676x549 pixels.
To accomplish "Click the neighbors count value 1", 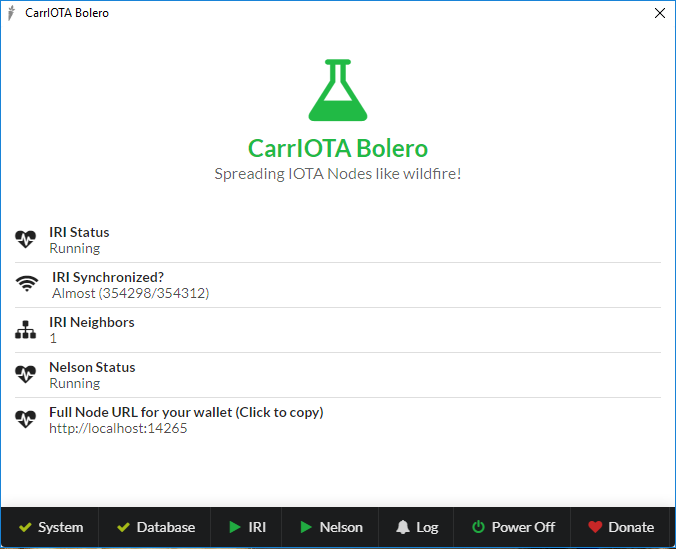I will tap(53, 338).
